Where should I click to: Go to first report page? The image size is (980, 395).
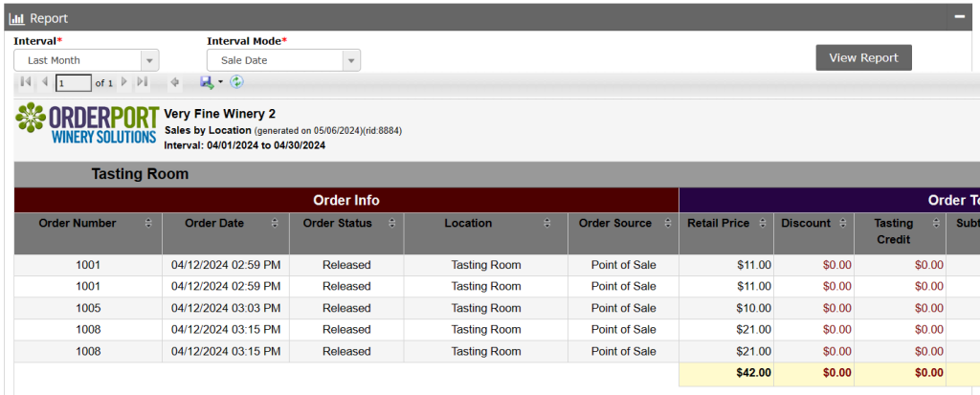pyautogui.click(x=26, y=83)
